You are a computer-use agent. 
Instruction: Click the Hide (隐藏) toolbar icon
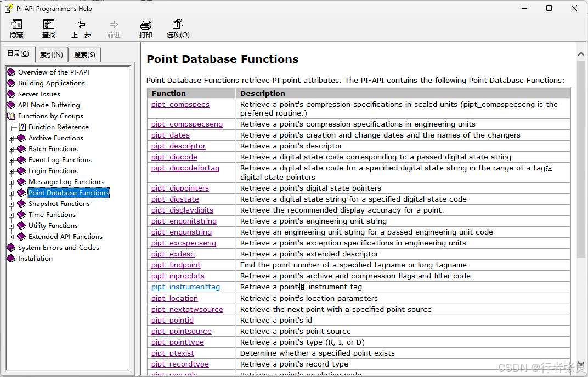click(16, 25)
